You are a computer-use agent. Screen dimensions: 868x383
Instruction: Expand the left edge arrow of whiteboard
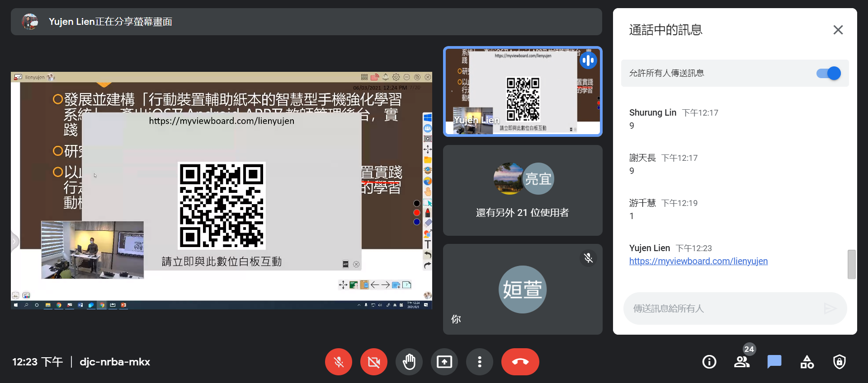pos(14,242)
